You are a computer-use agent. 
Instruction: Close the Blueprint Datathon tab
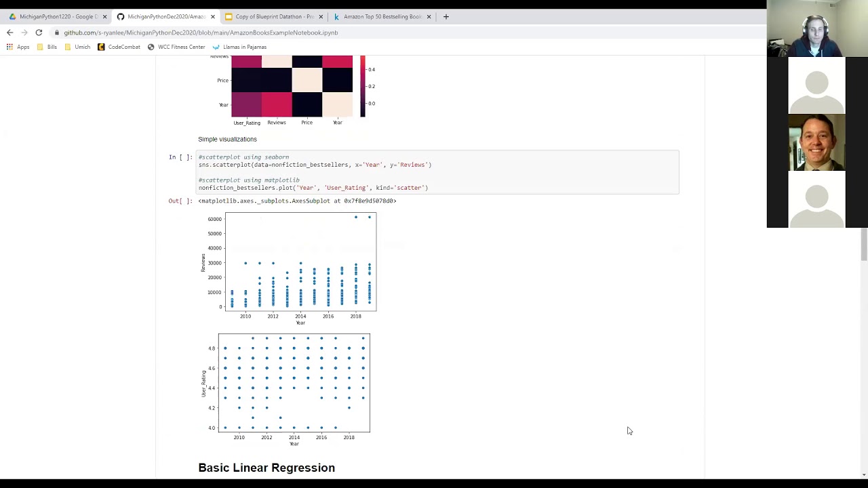point(320,16)
